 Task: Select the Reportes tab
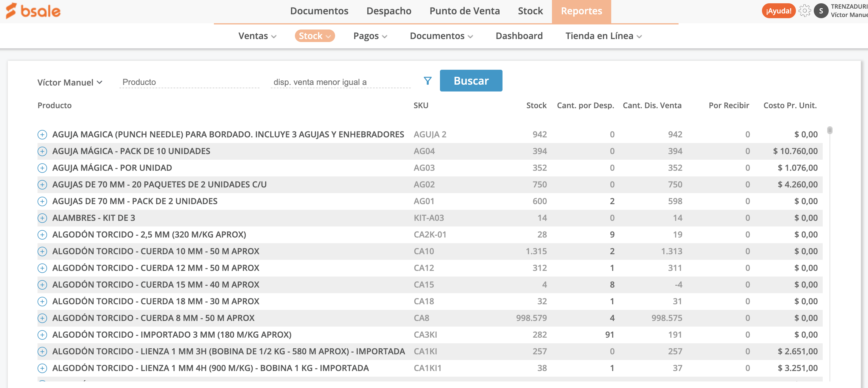coord(581,10)
